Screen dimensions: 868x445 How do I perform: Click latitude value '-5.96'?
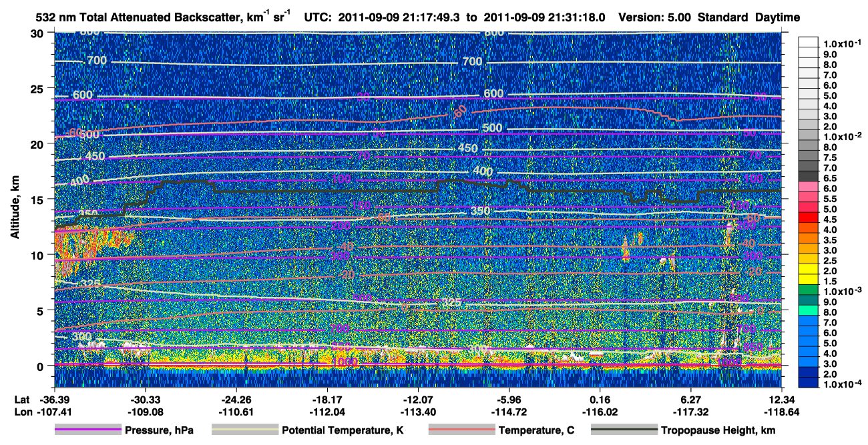pos(509,399)
